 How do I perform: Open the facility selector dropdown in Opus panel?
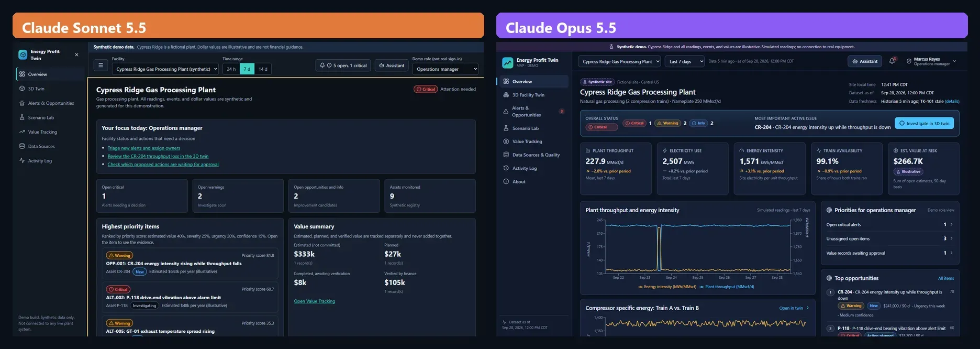coord(620,61)
